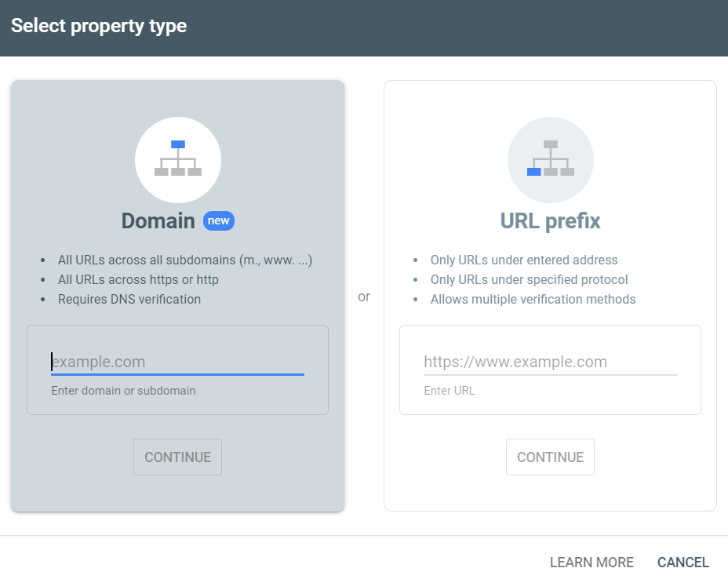Click the URL prefix sitemap icon
The image size is (728, 579).
point(550,159)
